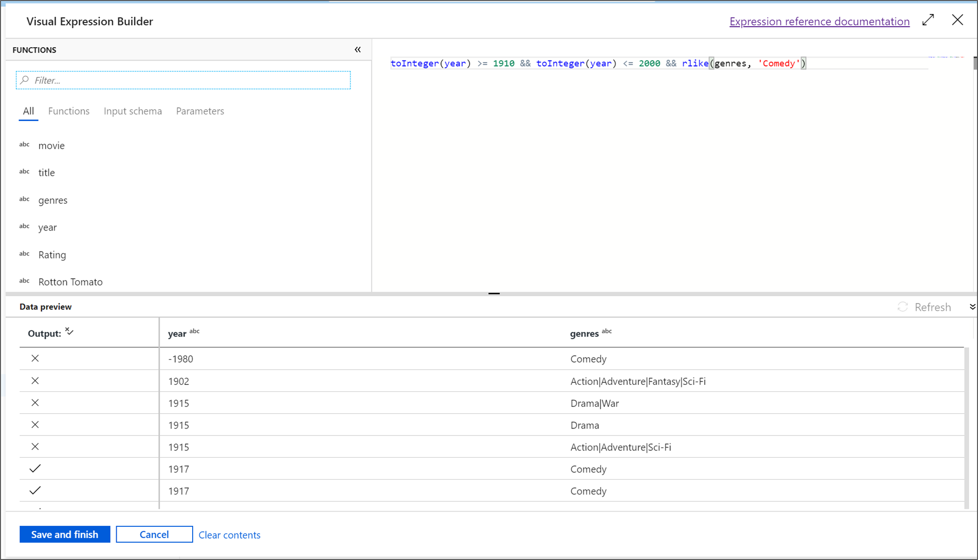
Task: Toggle the All tab filter
Action: click(28, 111)
